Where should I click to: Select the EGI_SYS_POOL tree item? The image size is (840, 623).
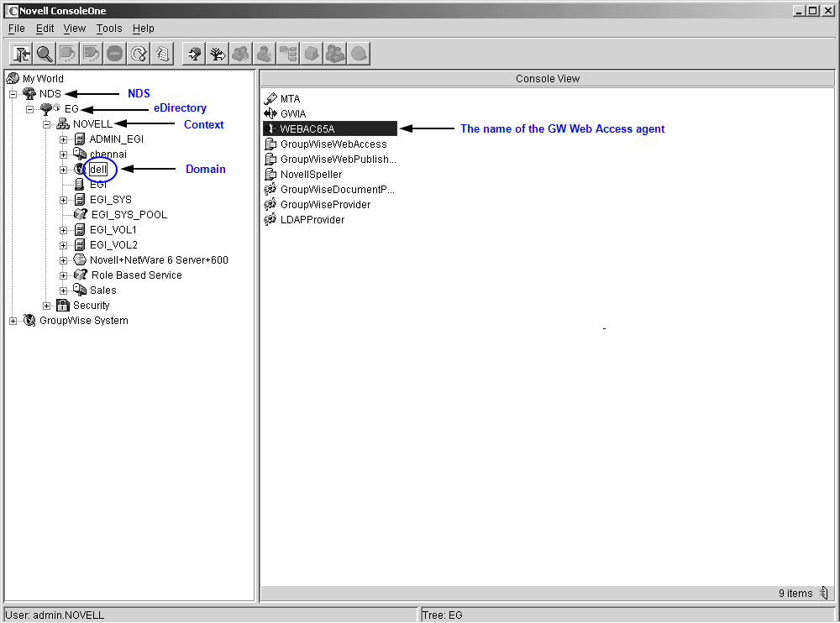129,214
